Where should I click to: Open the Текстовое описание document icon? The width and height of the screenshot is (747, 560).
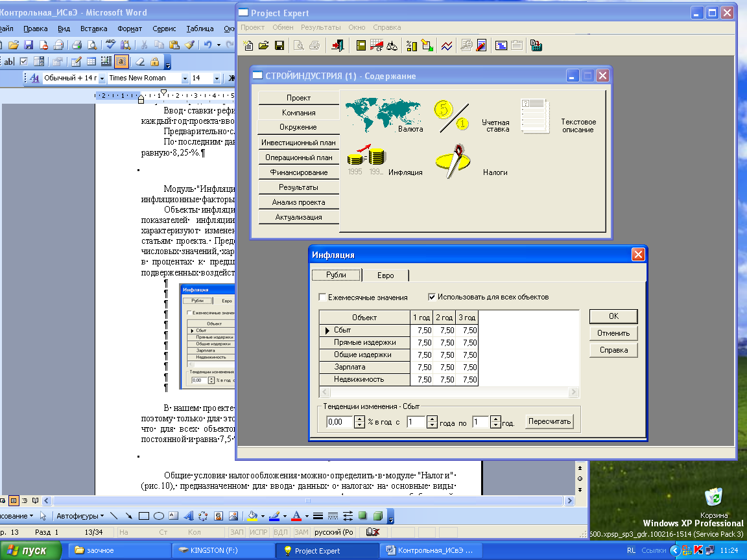pyautogui.click(x=535, y=116)
